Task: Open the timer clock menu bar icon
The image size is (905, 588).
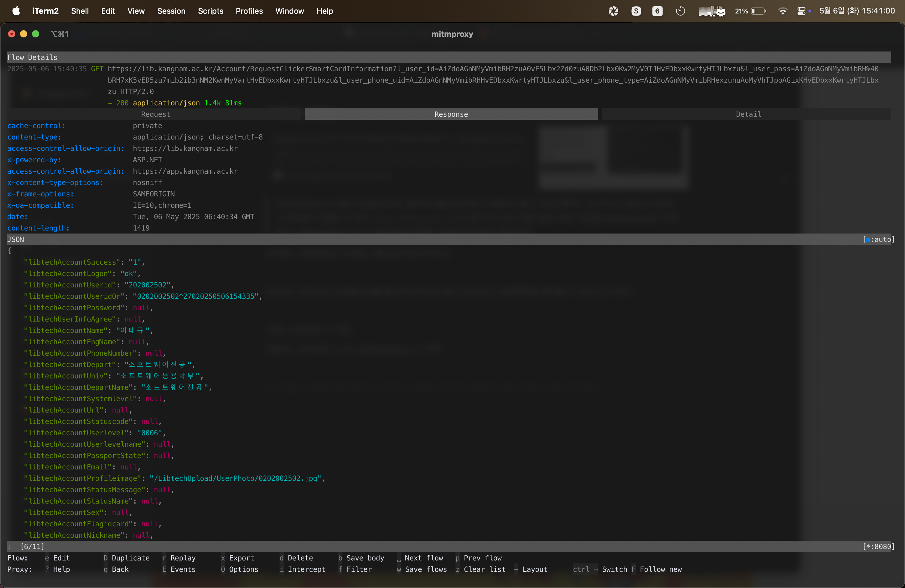Action: click(680, 11)
